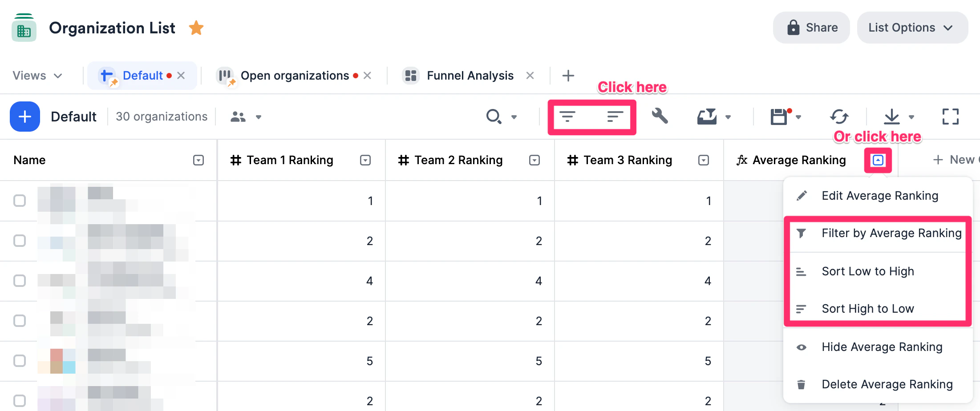The height and width of the screenshot is (411, 980).
Task: Close the Open organizations tab
Action: coord(367,76)
